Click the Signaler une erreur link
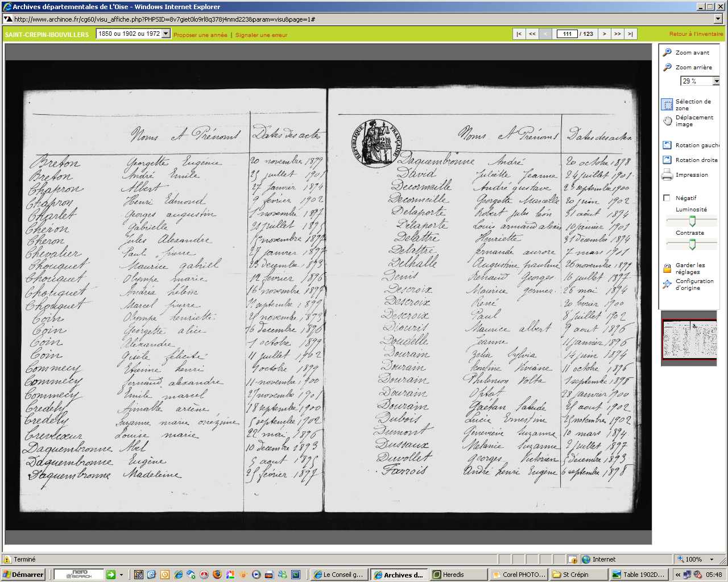The image size is (728, 582). pos(261,35)
